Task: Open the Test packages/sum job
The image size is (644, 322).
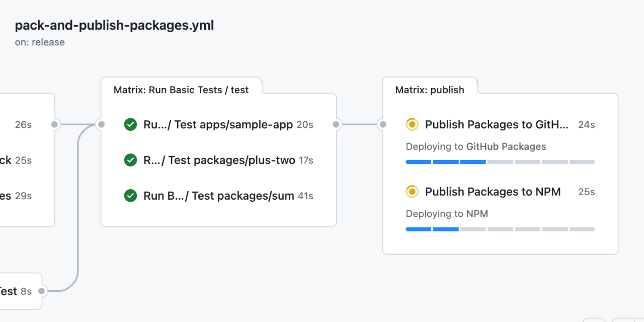Action: coord(218,196)
